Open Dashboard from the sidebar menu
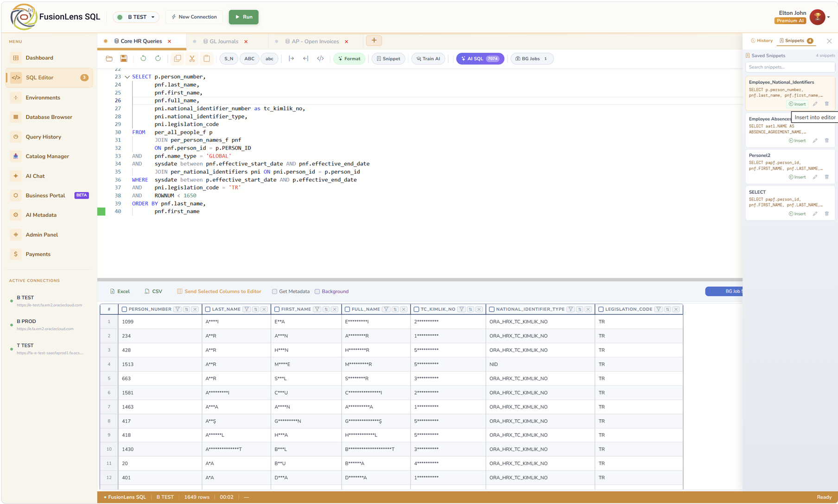Viewport: 838px width, 504px height. click(x=49, y=58)
